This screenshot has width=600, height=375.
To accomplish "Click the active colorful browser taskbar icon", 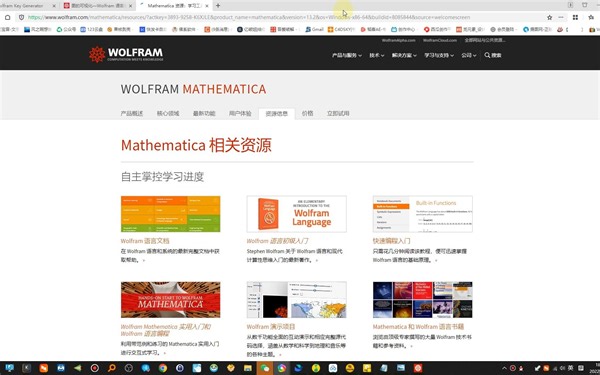I will [282, 368].
